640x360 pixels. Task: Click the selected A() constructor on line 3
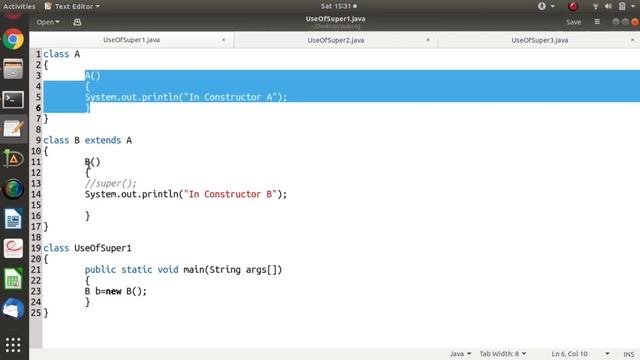(93, 76)
